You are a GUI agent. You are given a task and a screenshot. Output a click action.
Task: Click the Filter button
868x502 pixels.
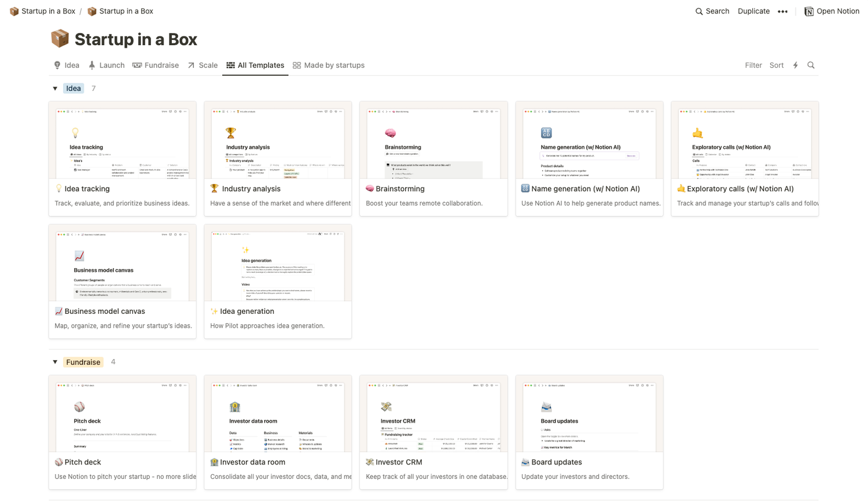[753, 65]
